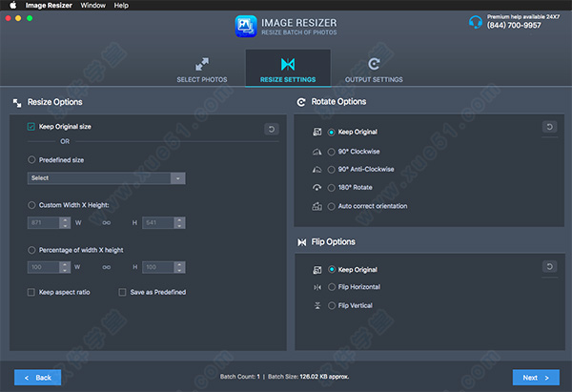Viewport: 572px width, 392px height.
Task: Select flip Keep Original radio button
Action: (332, 269)
